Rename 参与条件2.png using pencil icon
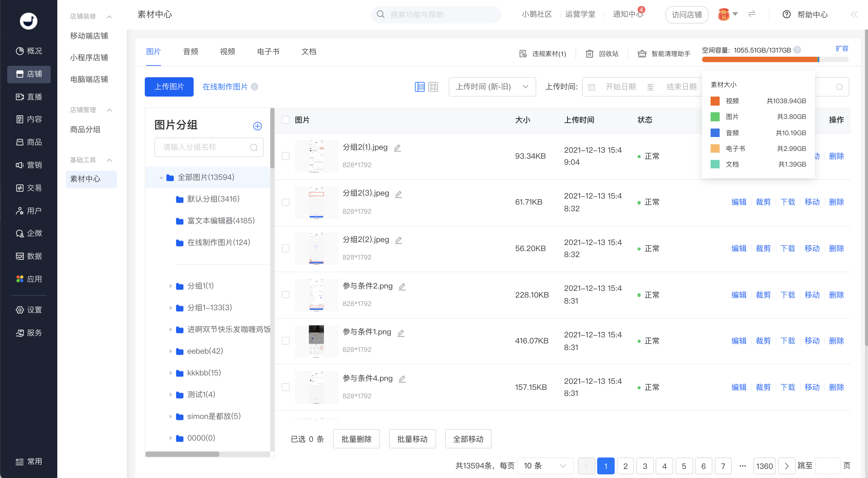868x478 pixels. click(402, 287)
